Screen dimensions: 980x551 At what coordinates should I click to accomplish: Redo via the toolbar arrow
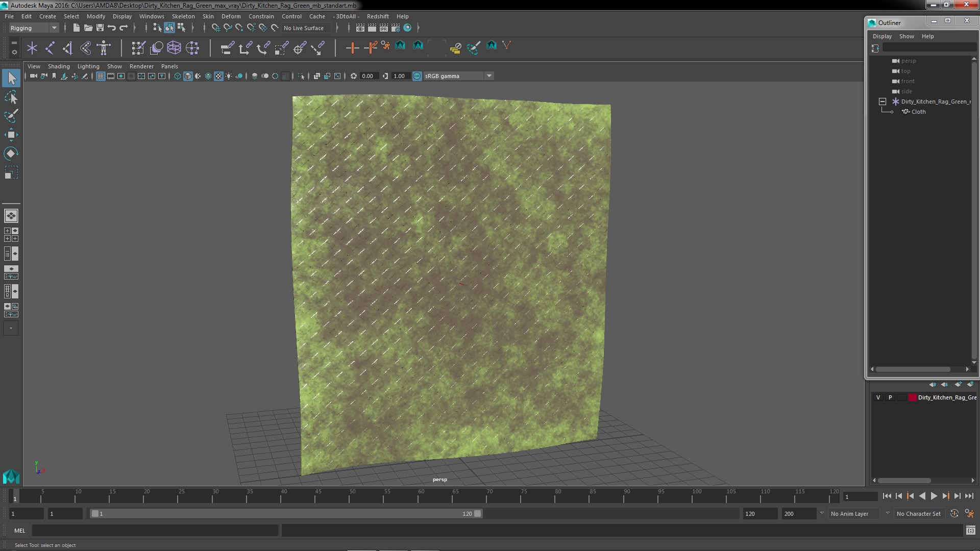tap(124, 28)
